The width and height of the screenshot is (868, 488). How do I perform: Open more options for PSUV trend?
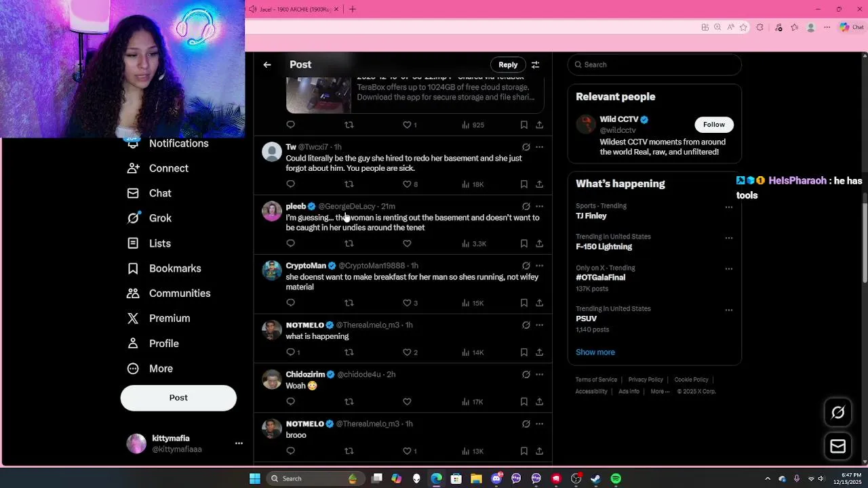pos(729,310)
